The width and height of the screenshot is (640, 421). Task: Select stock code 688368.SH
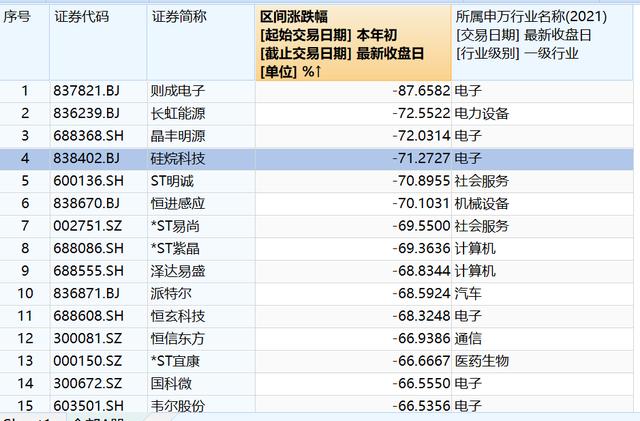[89, 136]
